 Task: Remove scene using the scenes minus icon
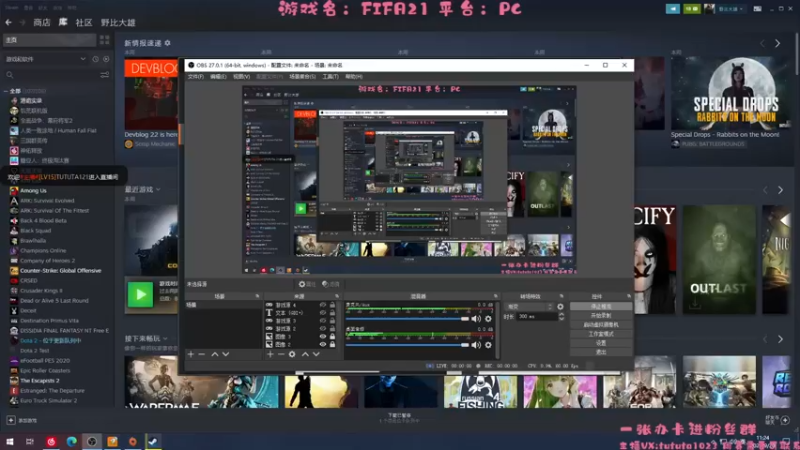tap(202, 354)
